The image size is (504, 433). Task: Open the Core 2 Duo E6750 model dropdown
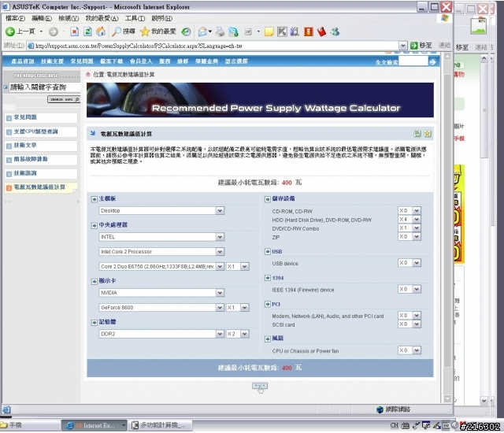click(x=161, y=267)
